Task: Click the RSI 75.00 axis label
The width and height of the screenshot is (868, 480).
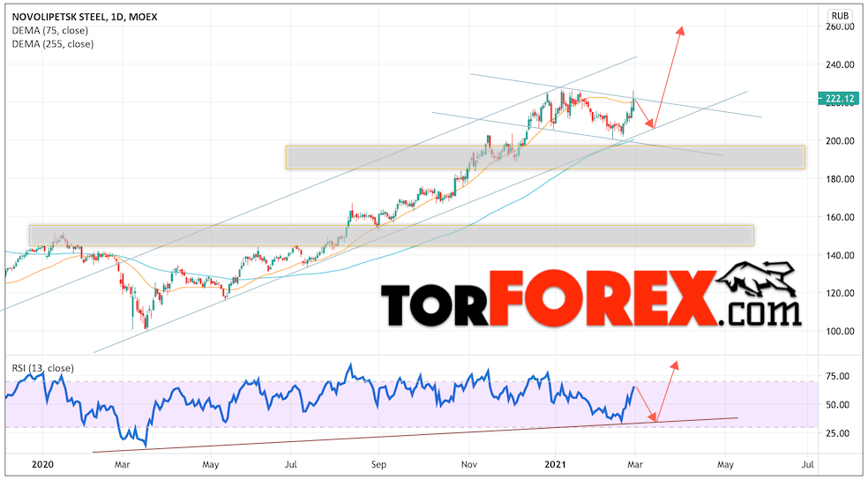Action: pos(837,377)
